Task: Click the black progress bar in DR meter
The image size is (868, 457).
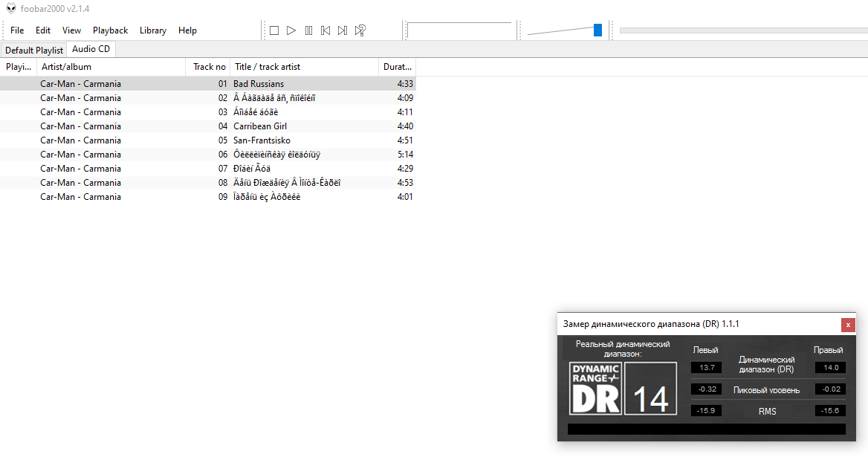Action: (706, 429)
